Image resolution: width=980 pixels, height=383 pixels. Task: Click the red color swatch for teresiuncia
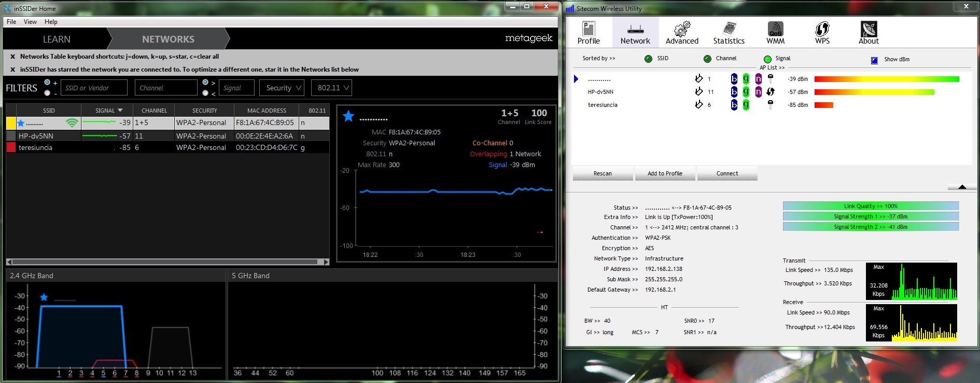[x=11, y=148]
